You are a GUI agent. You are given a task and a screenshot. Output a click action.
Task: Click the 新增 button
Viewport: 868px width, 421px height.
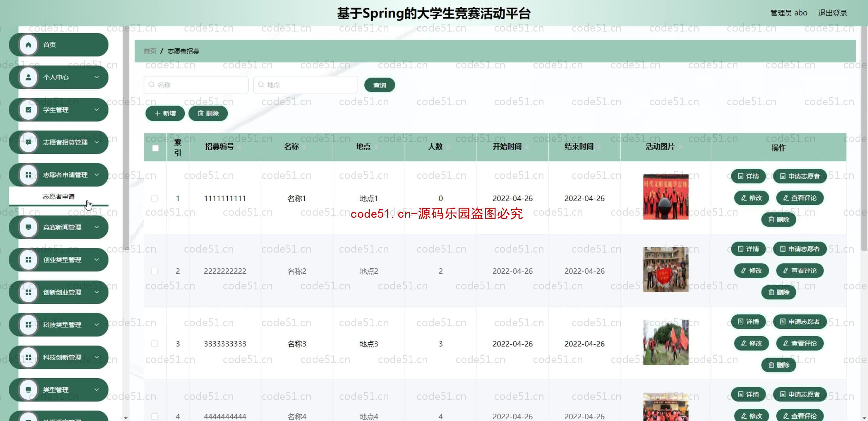[165, 113]
